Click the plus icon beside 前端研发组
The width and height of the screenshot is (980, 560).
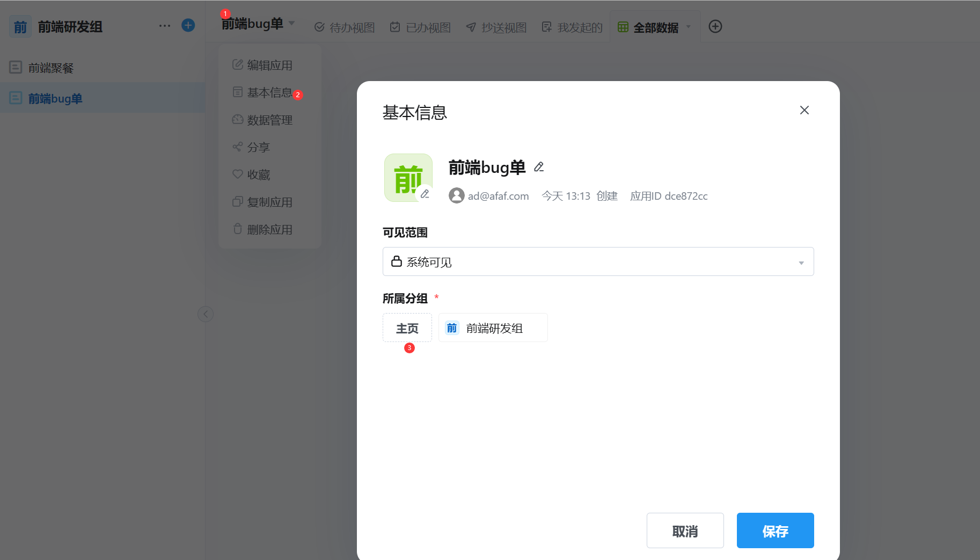[188, 25]
